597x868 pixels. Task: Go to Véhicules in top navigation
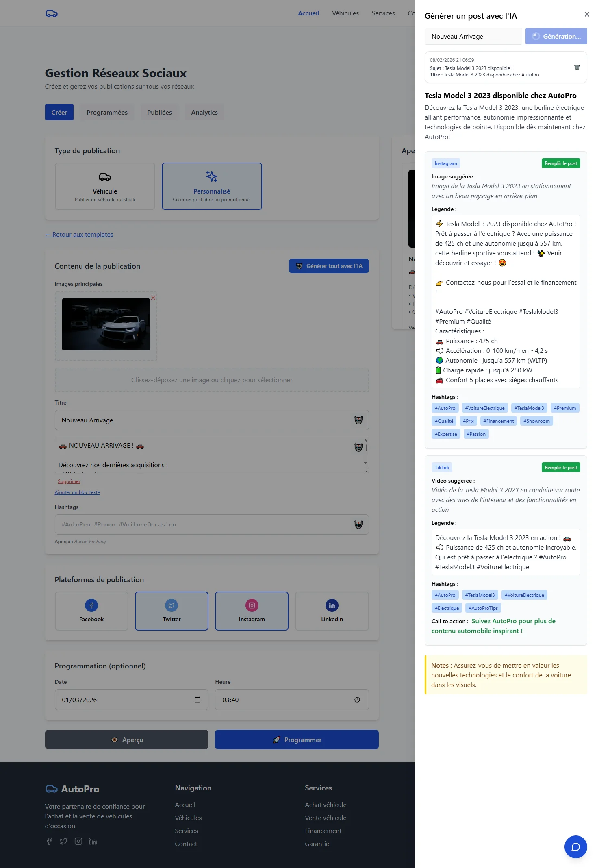[x=345, y=13]
